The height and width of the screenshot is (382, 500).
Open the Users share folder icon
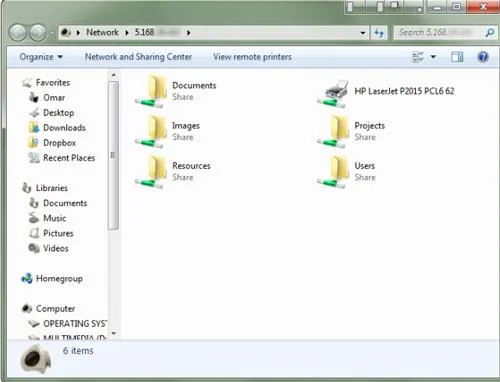click(x=334, y=172)
